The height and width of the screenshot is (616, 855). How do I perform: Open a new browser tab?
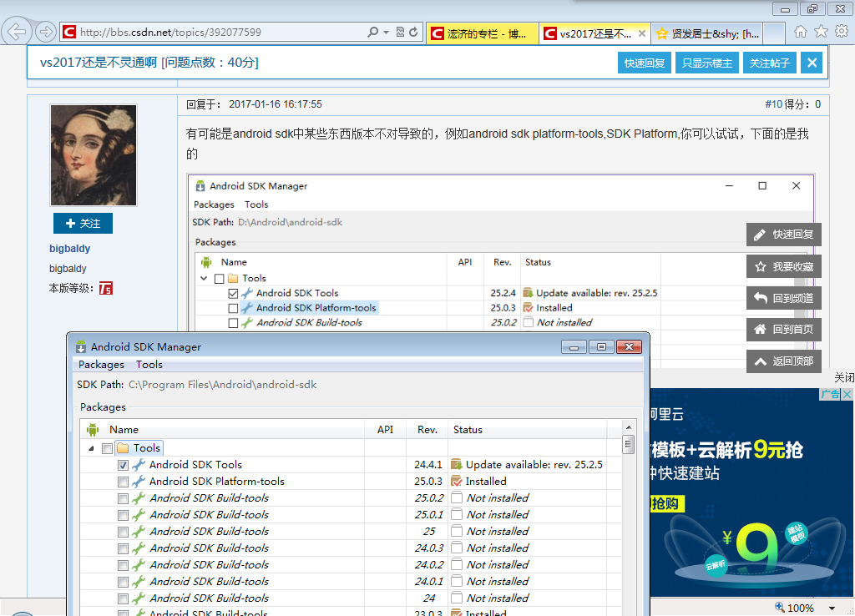click(774, 33)
